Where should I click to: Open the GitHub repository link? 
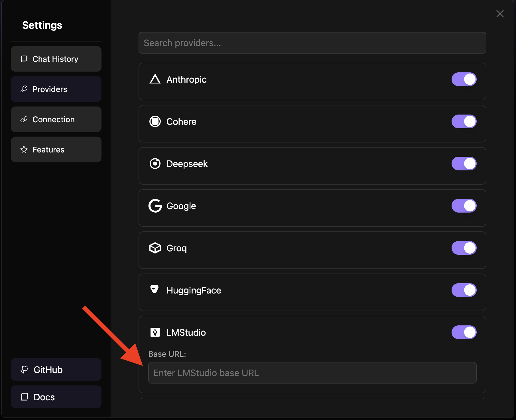56,370
